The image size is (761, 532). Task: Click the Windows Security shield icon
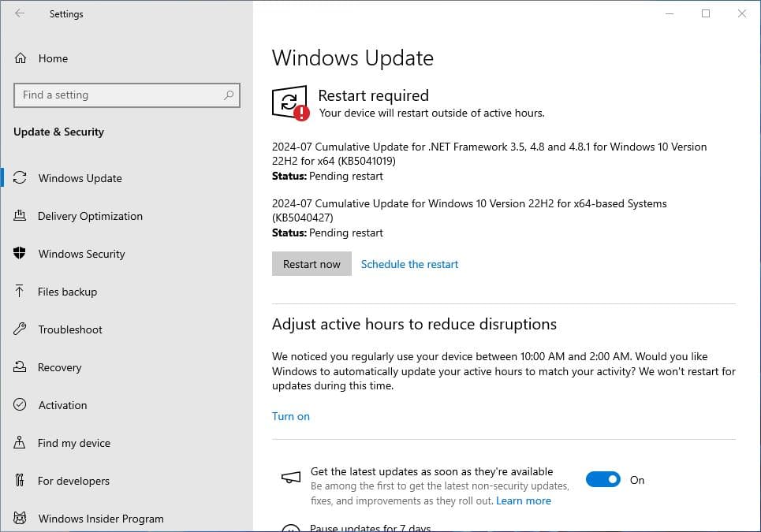tap(20, 253)
